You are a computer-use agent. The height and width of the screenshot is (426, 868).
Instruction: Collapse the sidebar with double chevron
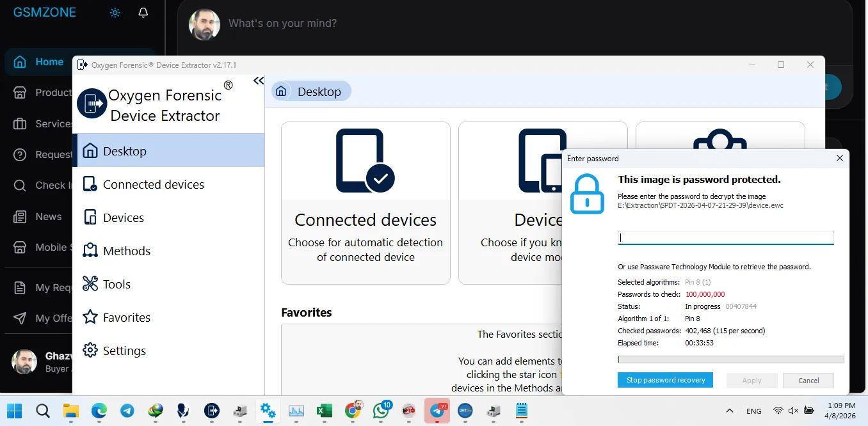coord(258,81)
